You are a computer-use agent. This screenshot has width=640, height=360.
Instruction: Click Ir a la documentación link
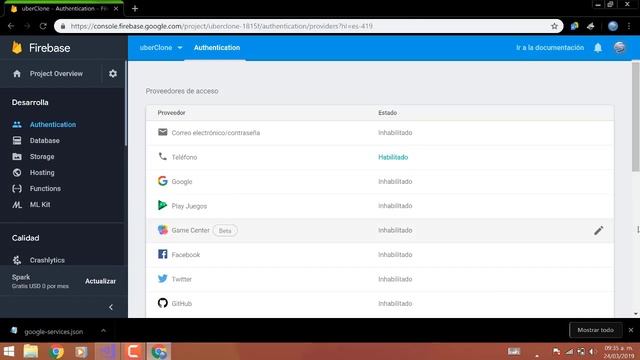550,48
